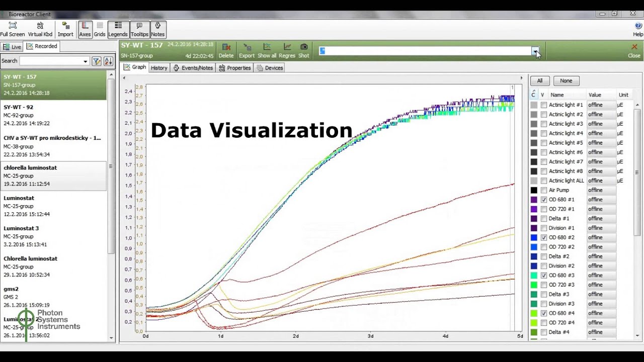644x362 pixels.
Task: Select the gms2 experiment
Action: pos(53,297)
